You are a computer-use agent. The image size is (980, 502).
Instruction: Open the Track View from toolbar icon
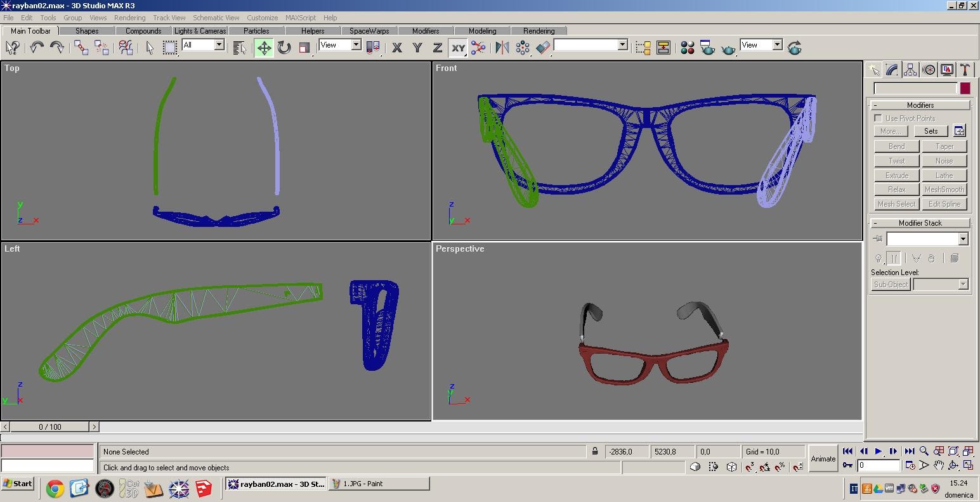point(643,48)
